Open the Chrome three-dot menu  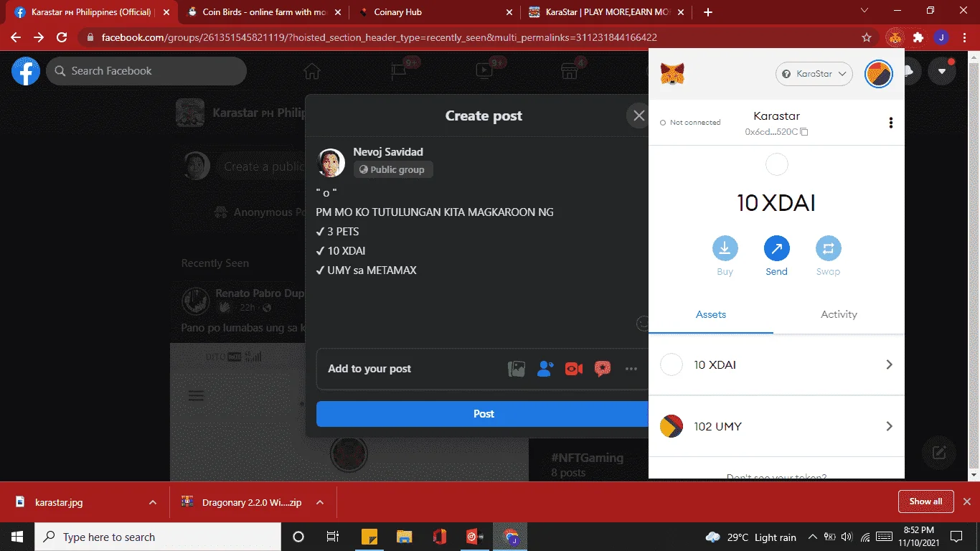pyautogui.click(x=965, y=37)
